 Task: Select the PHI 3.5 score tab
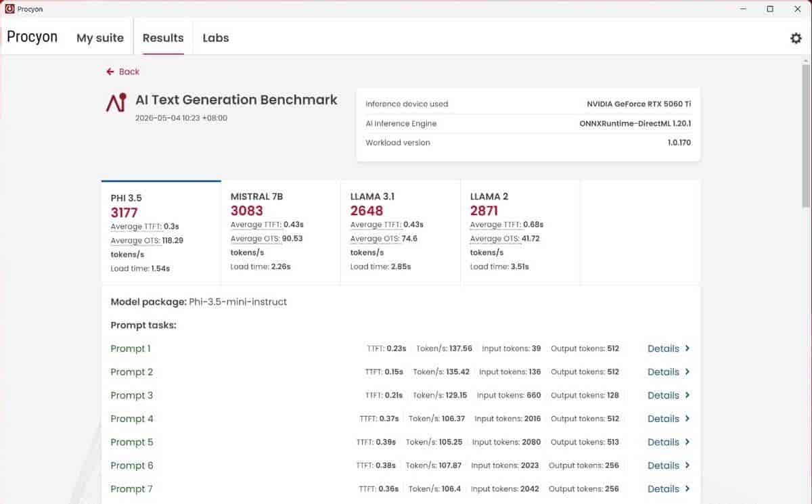click(x=161, y=233)
